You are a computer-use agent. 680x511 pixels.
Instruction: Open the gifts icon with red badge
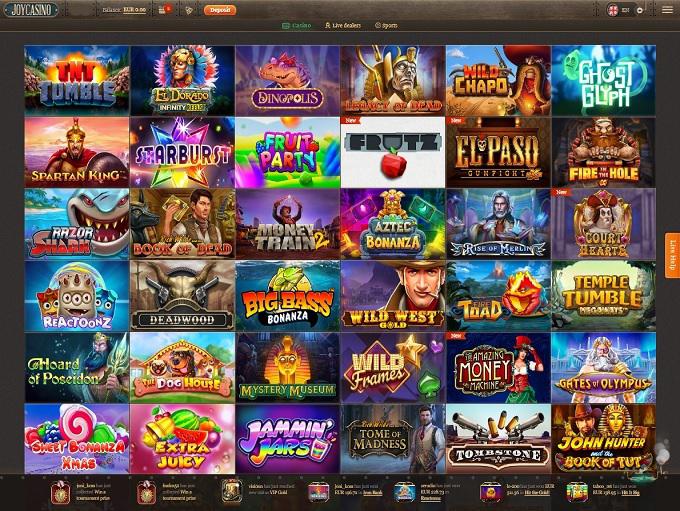pos(164,10)
